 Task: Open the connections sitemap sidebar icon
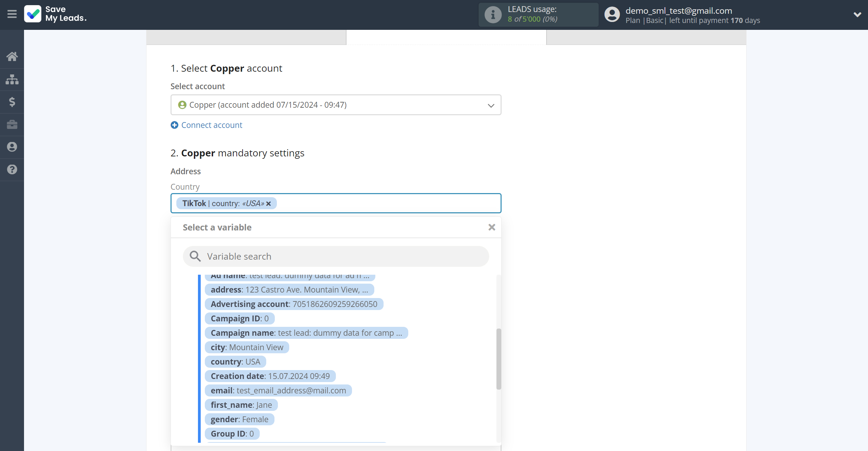(12, 79)
